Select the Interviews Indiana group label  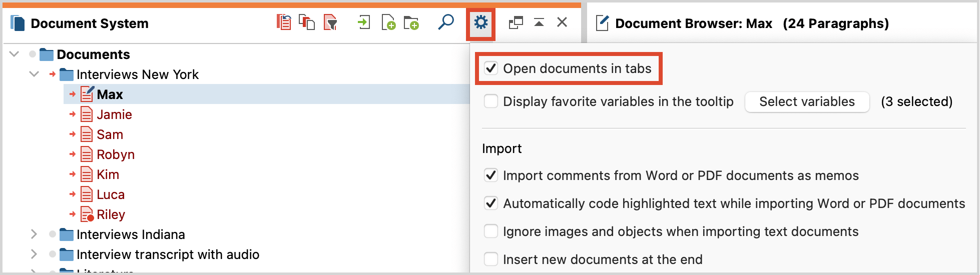[x=131, y=234]
